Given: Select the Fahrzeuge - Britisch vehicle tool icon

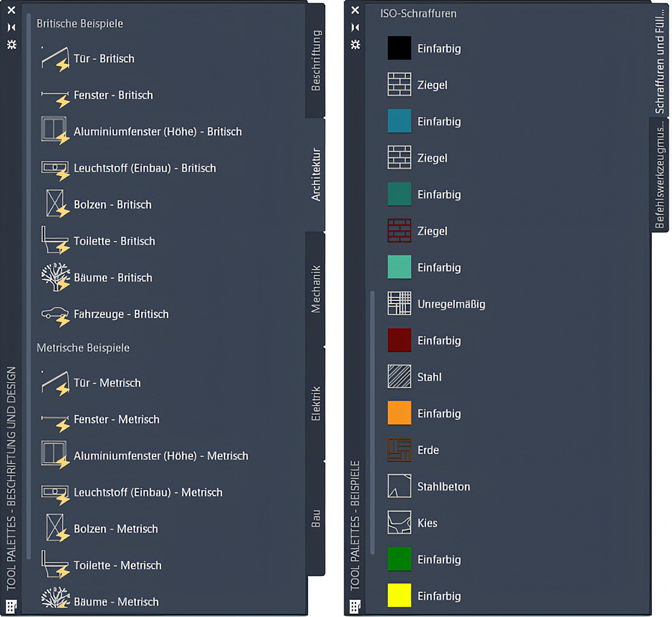Looking at the screenshot, I should [x=55, y=313].
